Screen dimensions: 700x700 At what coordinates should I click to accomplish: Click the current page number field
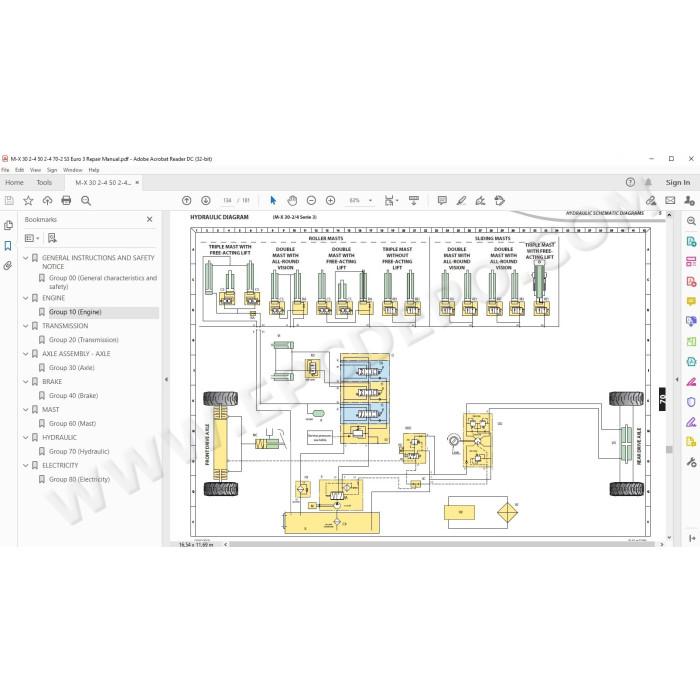pos(227,200)
